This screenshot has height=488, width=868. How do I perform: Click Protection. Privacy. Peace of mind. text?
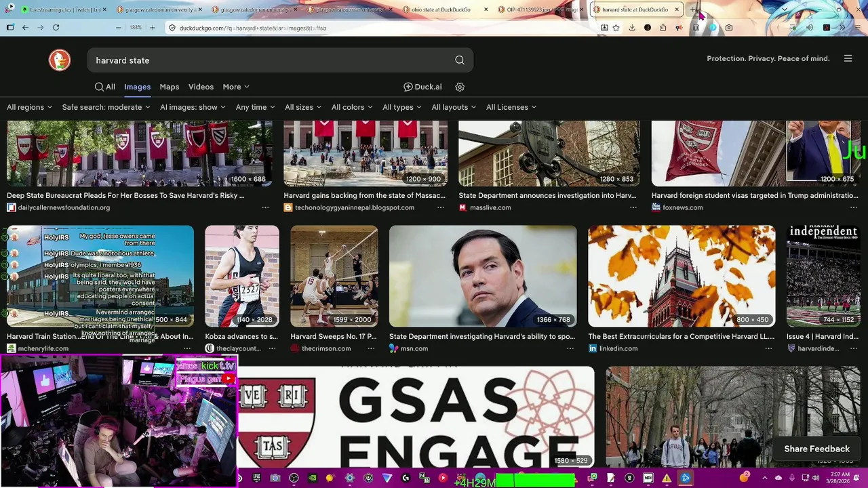tap(768, 58)
